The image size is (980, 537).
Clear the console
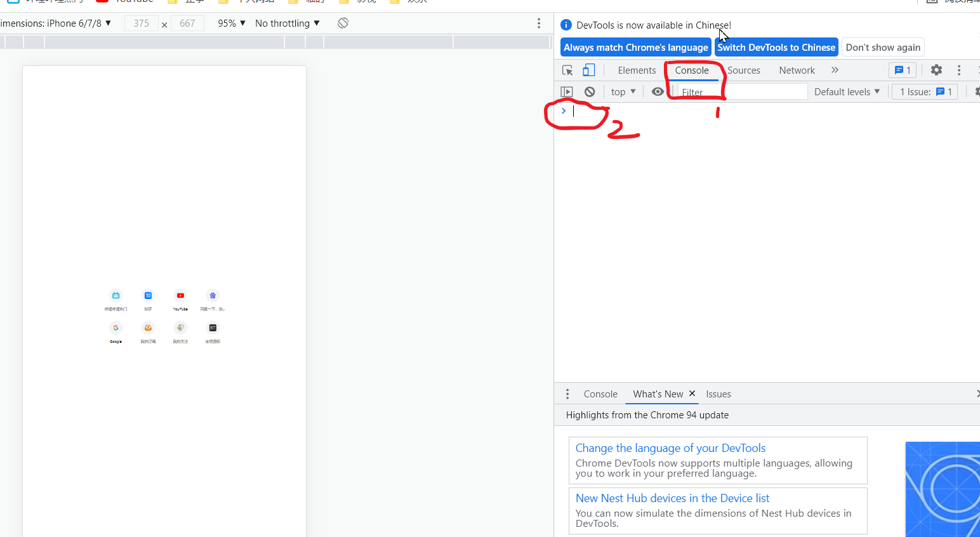point(590,92)
